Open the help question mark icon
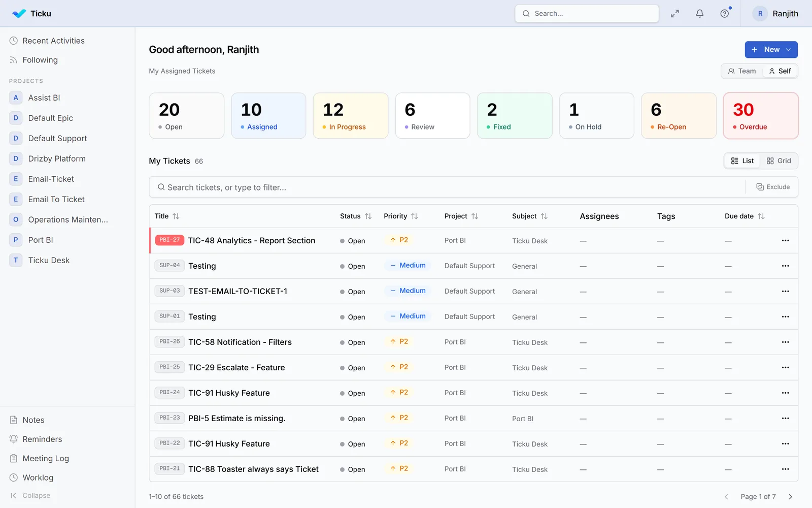The image size is (812, 508). point(725,14)
